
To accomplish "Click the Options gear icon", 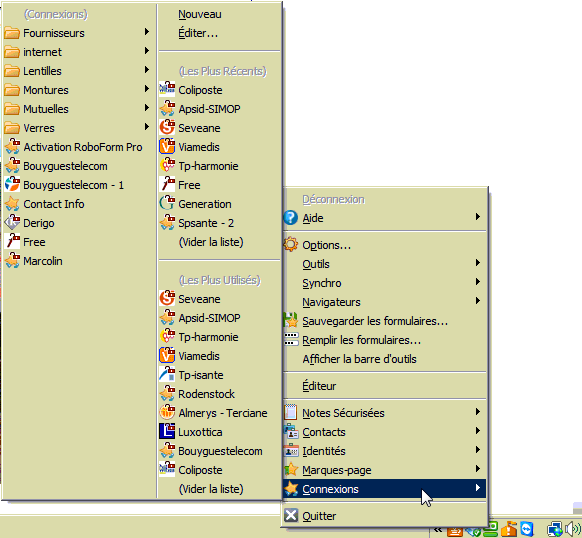I will pos(291,244).
